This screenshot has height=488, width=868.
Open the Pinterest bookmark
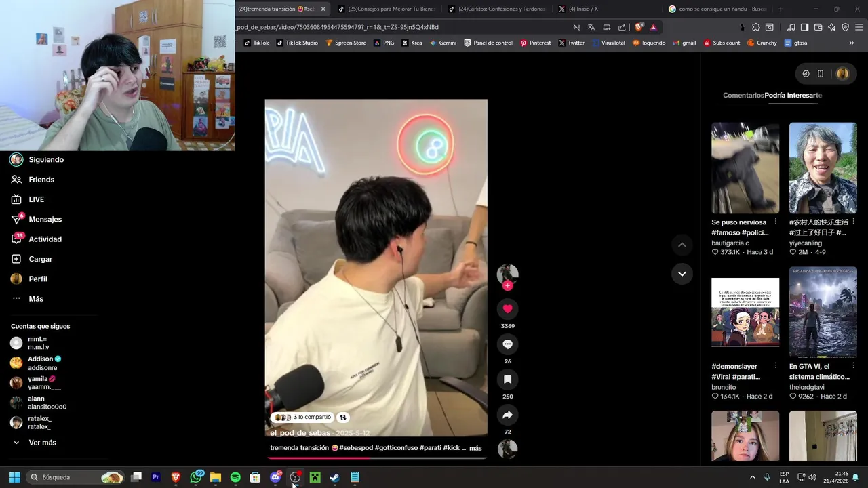[x=535, y=43]
